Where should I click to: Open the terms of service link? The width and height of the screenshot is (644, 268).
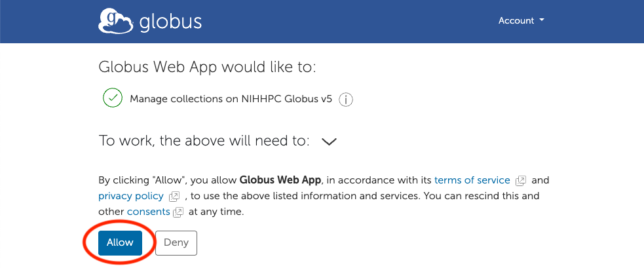pyautogui.click(x=472, y=180)
